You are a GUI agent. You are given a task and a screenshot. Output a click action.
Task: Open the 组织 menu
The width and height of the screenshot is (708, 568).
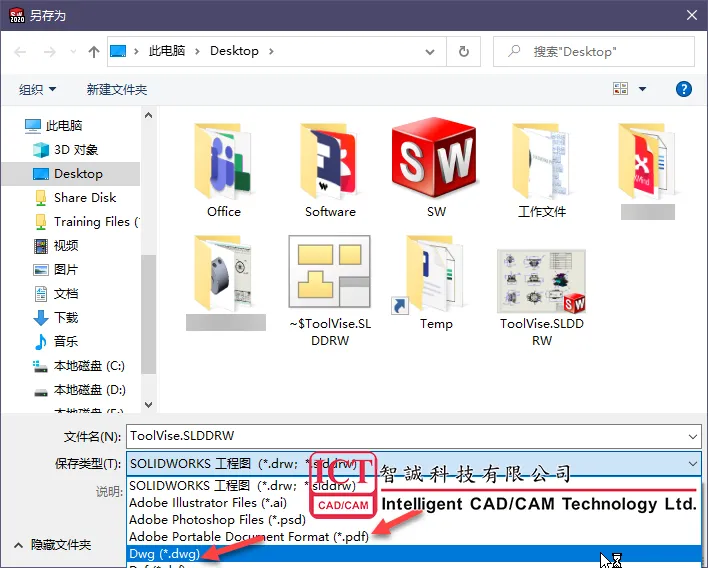click(x=37, y=89)
